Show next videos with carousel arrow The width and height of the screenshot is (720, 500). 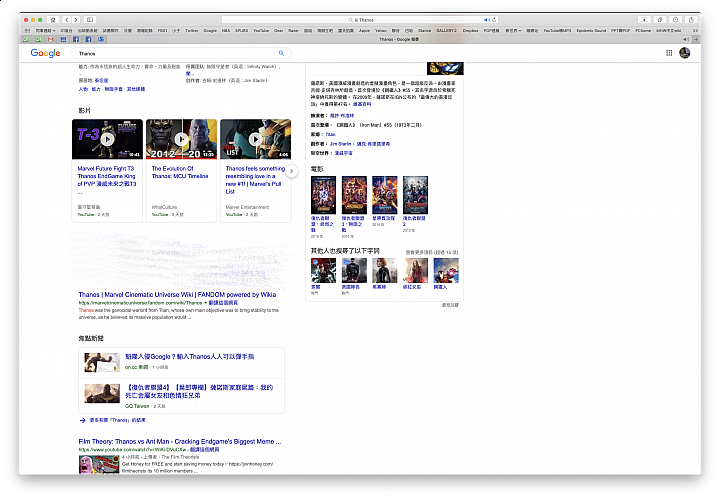pyautogui.click(x=292, y=171)
